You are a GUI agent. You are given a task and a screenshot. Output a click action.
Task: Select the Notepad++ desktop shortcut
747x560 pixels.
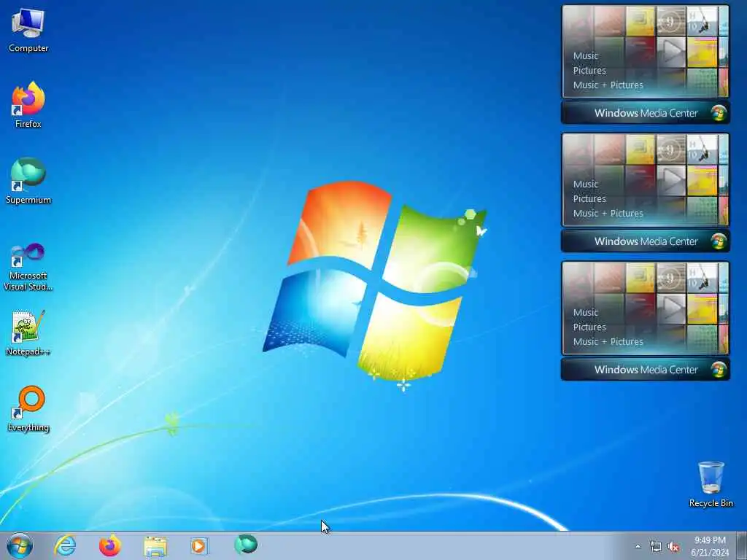tap(28, 333)
